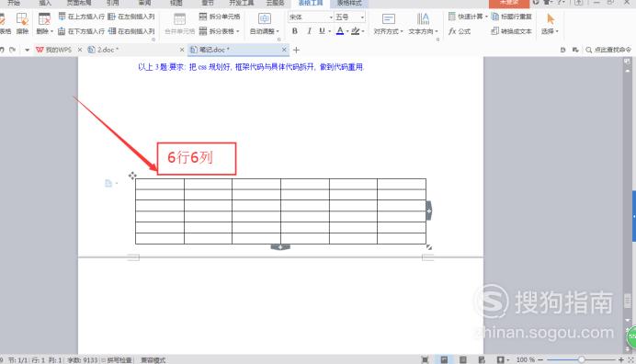Click the Formula (fx 公式) button
This screenshot has width=636, height=364.
pos(460,31)
